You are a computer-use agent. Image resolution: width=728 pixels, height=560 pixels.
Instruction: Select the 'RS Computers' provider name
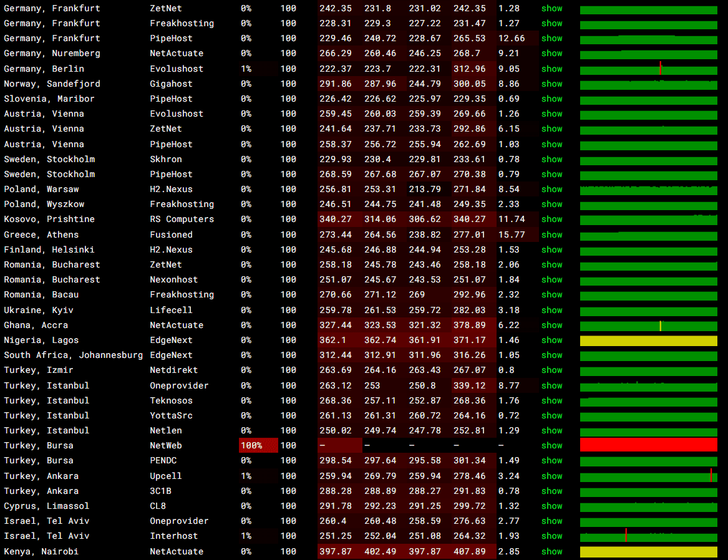pos(182,219)
